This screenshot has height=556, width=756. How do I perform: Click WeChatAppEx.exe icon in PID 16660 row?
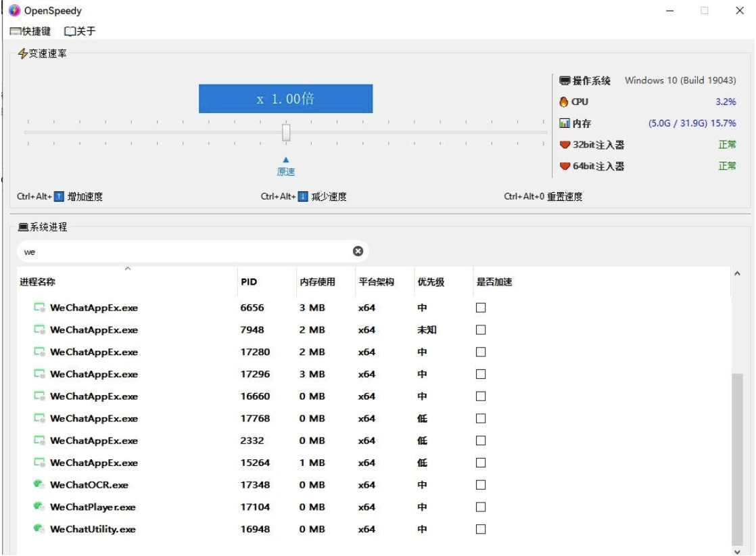click(x=39, y=396)
